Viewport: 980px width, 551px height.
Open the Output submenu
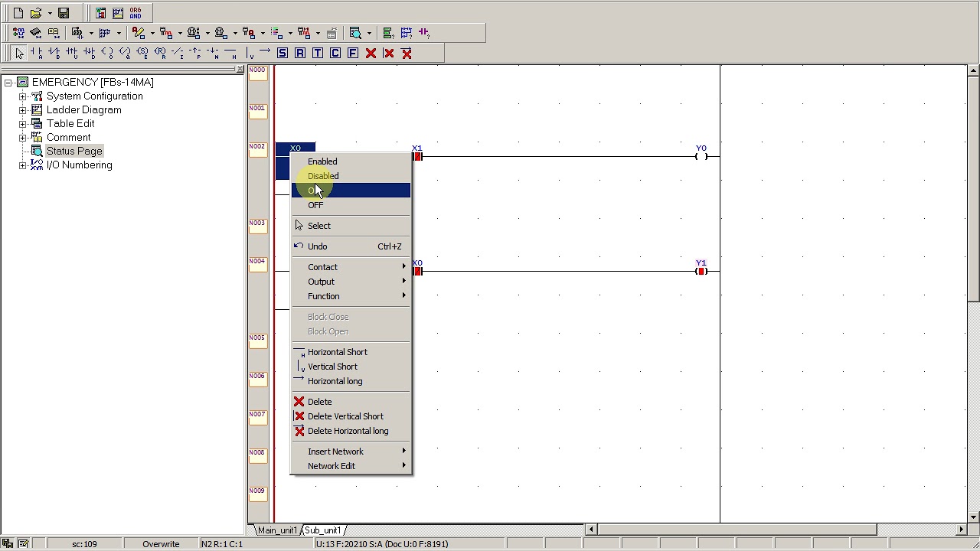(x=351, y=282)
